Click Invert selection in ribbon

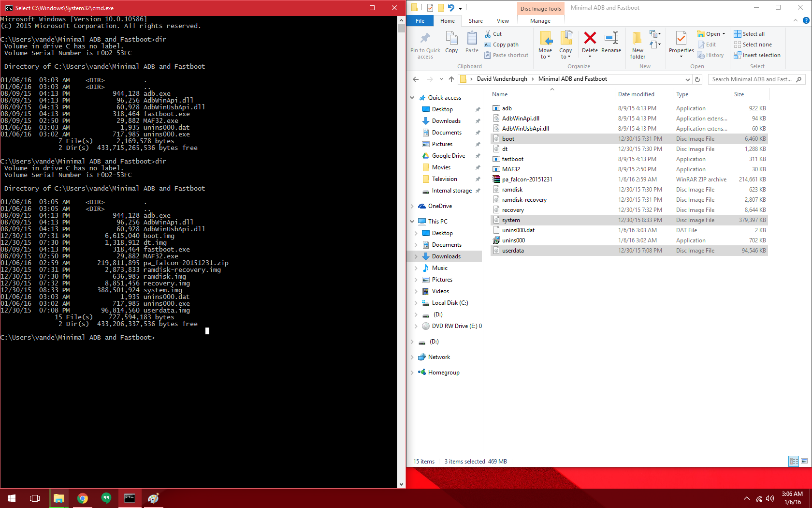click(757, 55)
